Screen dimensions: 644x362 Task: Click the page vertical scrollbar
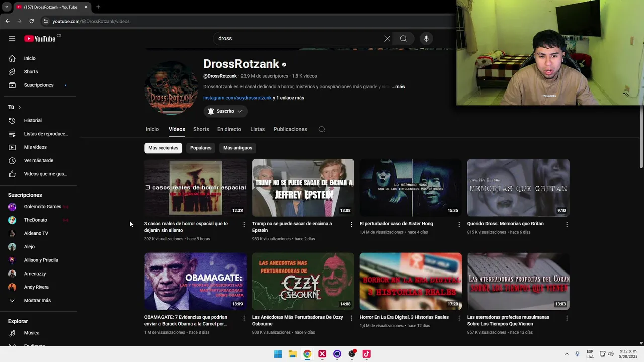(x=641, y=137)
